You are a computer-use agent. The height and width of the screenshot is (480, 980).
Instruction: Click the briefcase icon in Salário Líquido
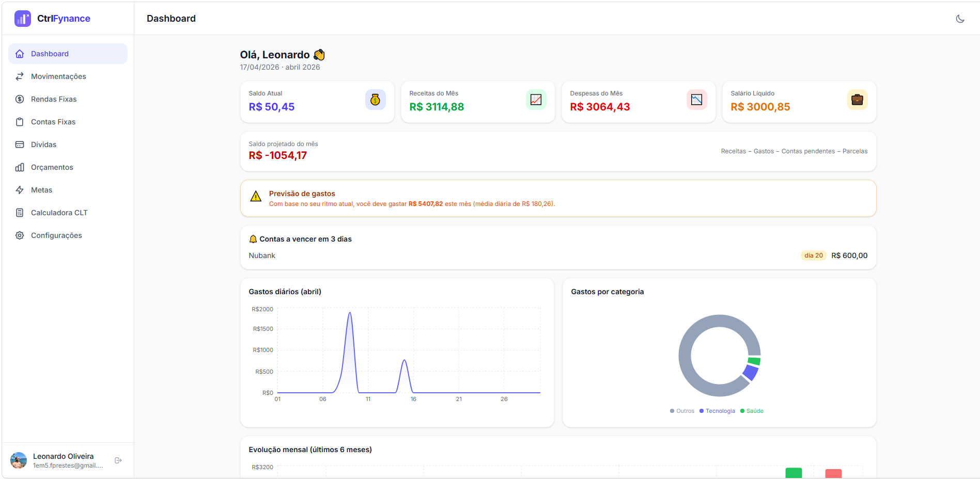[x=857, y=100]
